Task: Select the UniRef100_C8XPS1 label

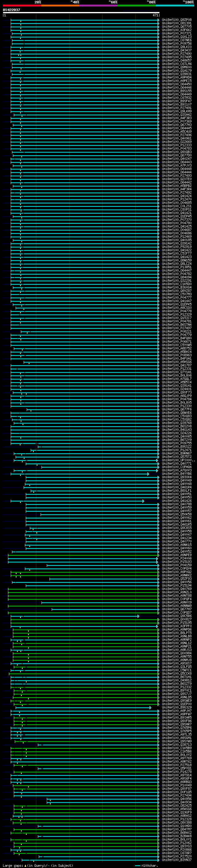Action: [177, 210]
